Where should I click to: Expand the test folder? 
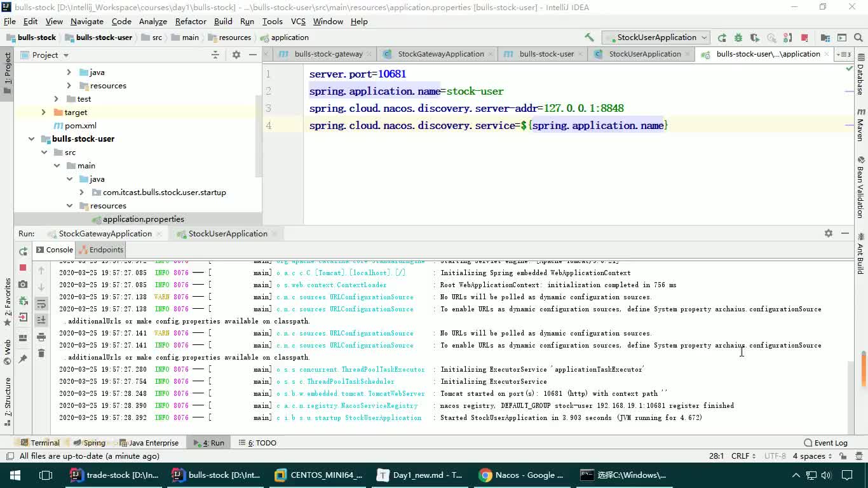(x=56, y=98)
